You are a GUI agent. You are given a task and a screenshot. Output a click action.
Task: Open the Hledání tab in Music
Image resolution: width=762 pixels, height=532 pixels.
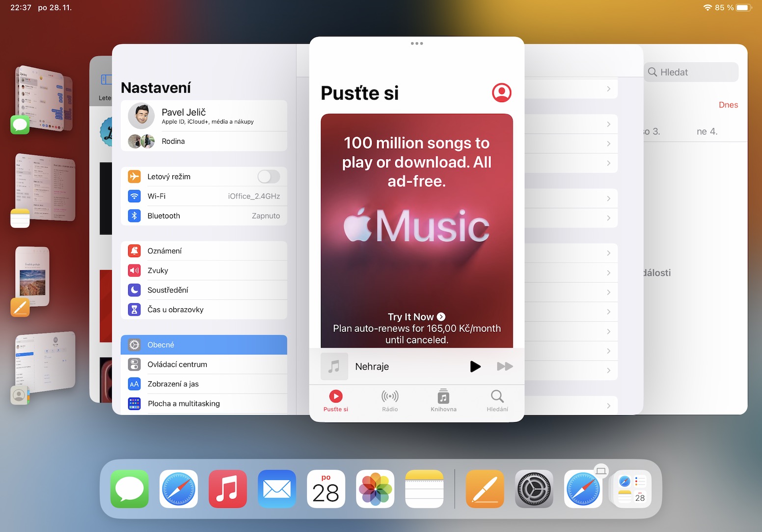pyautogui.click(x=497, y=401)
